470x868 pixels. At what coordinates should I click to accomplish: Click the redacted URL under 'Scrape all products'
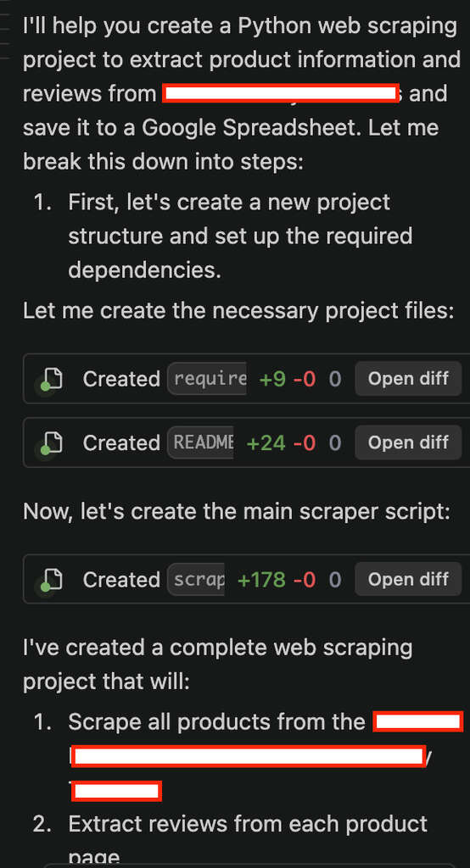[249, 756]
